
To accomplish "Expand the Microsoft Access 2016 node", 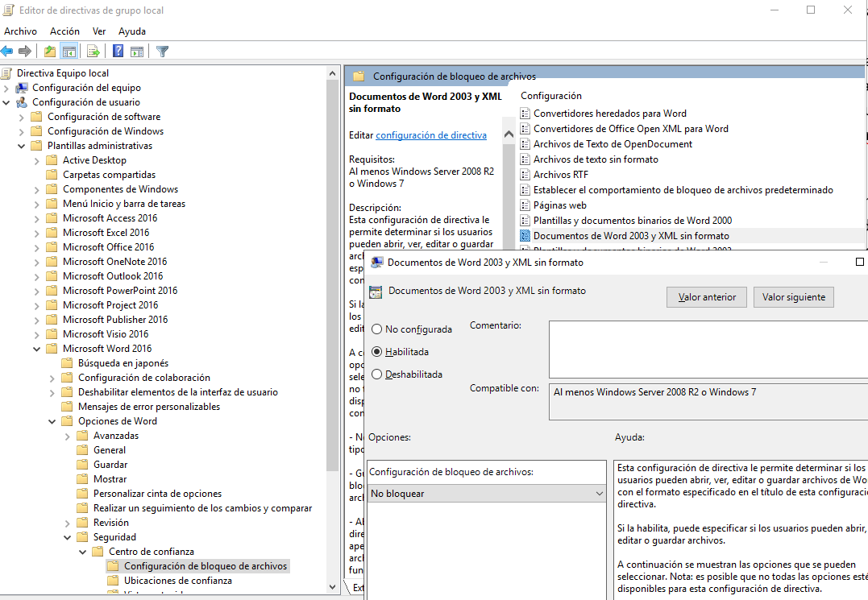I will [37, 218].
